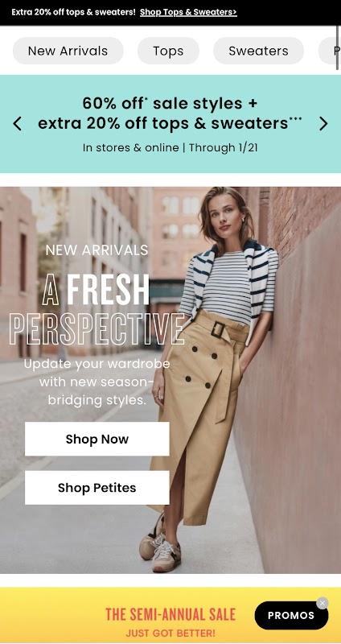Click the vertical scrollbar beside category pills

tap(337, 48)
